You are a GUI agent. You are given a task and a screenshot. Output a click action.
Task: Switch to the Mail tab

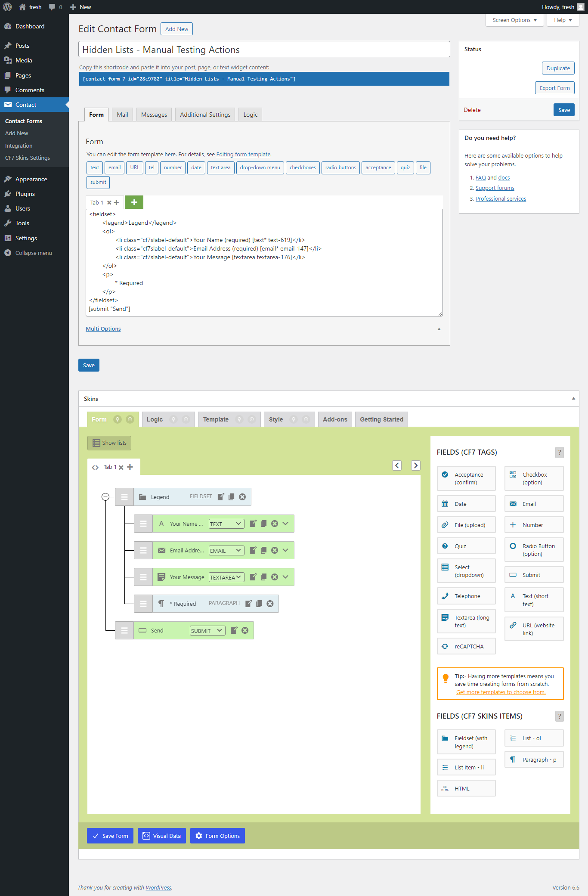pos(122,115)
